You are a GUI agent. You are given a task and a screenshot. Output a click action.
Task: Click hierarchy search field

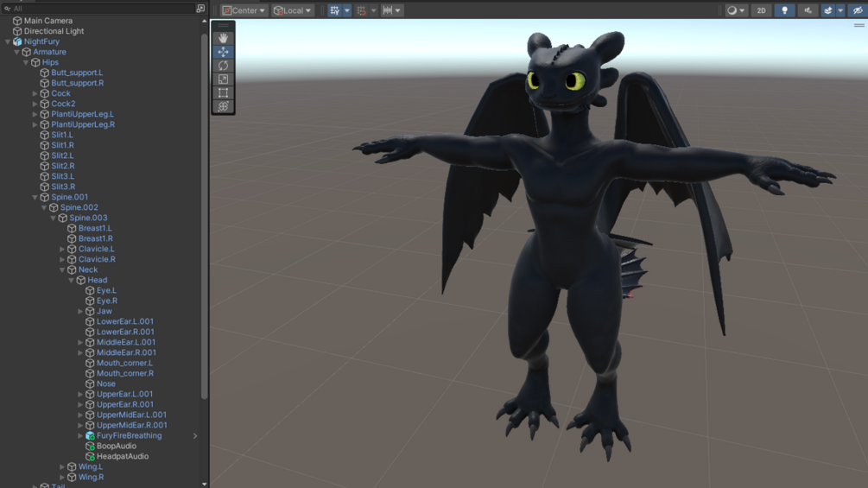coord(99,9)
